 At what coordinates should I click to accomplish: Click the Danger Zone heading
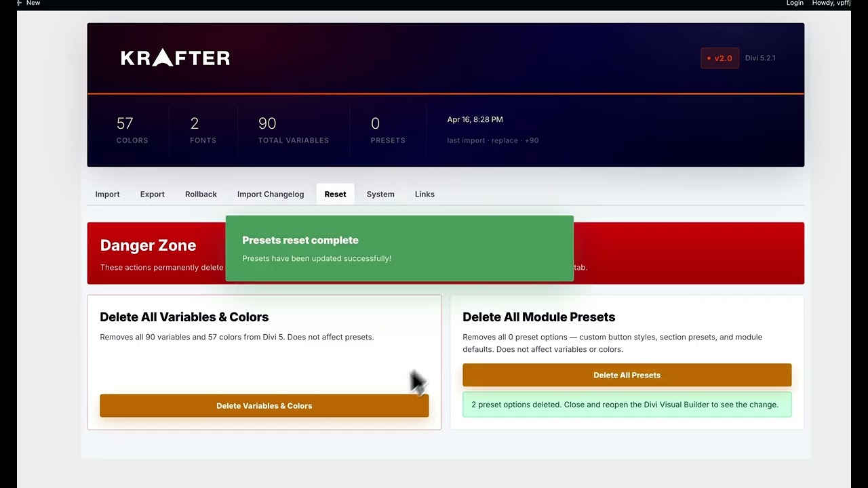click(x=148, y=245)
